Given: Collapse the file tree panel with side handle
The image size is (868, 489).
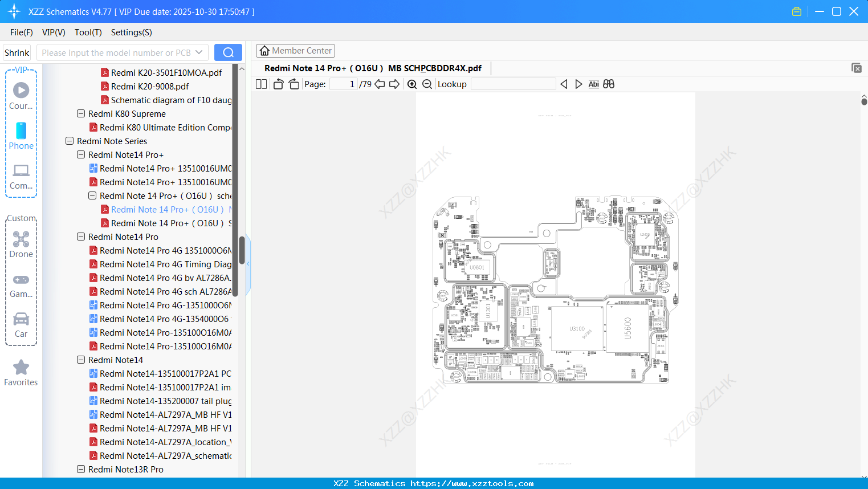Looking at the screenshot, I should tap(248, 264).
